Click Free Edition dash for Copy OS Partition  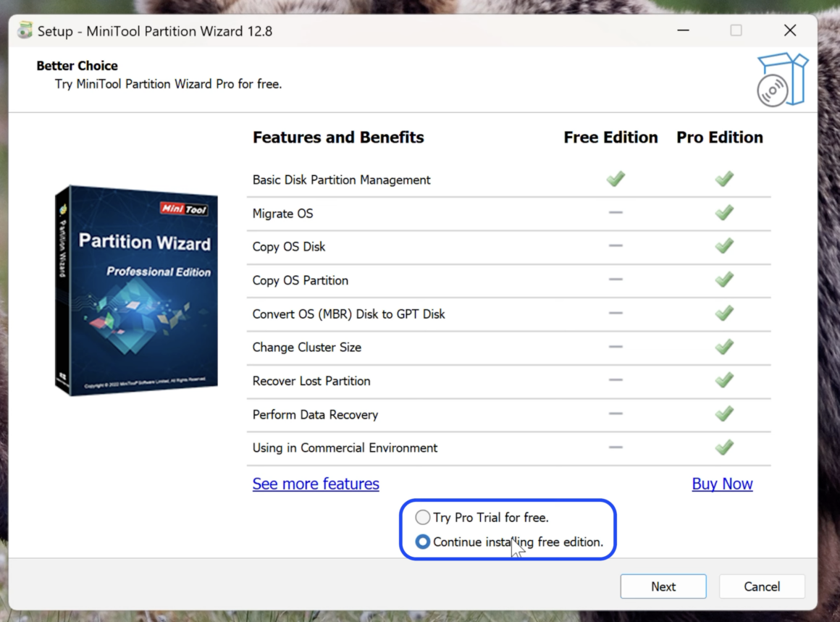tap(616, 279)
